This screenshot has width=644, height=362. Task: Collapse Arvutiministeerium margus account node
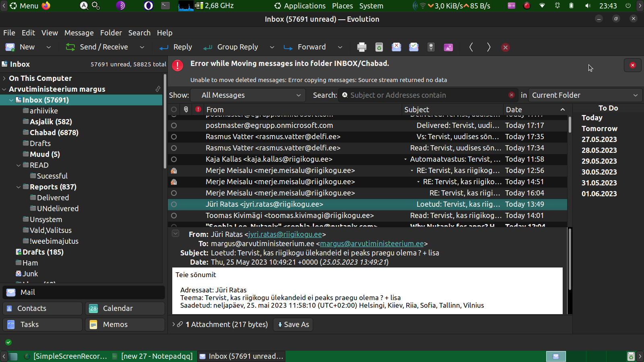pos(4,89)
